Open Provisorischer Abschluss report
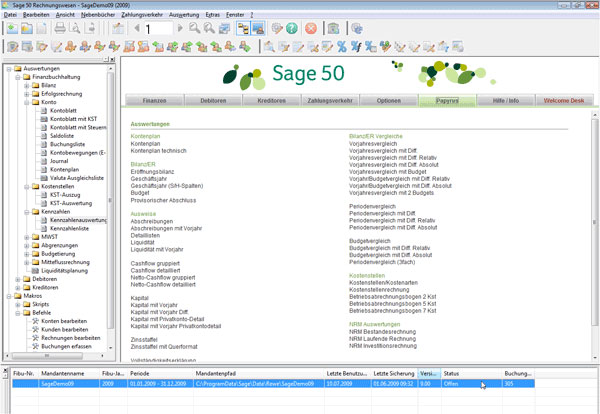 coord(163,200)
